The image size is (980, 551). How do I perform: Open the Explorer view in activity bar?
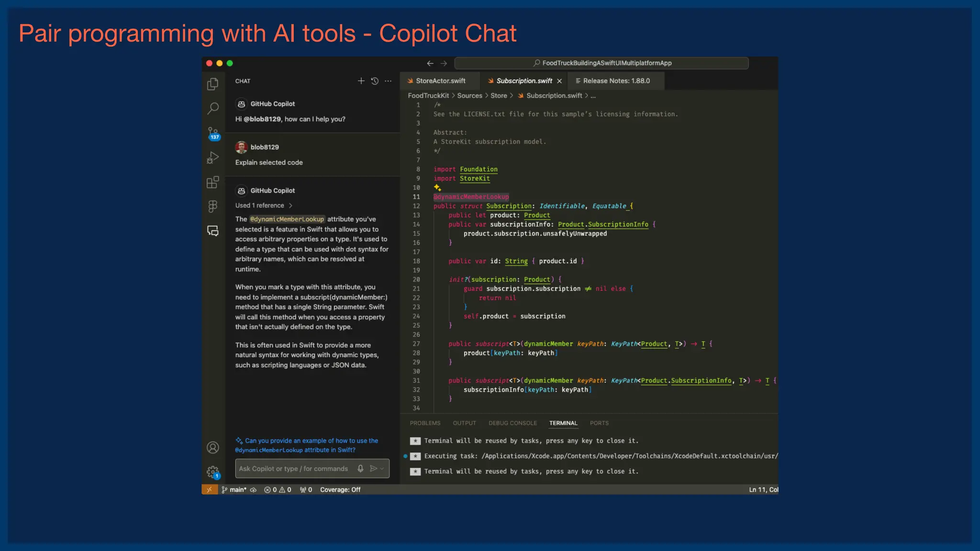(x=213, y=84)
